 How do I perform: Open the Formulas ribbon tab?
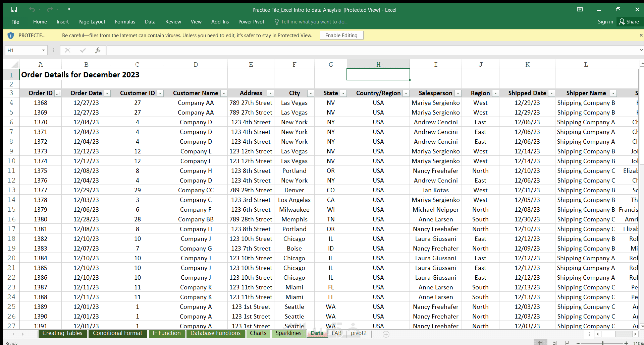(x=125, y=22)
